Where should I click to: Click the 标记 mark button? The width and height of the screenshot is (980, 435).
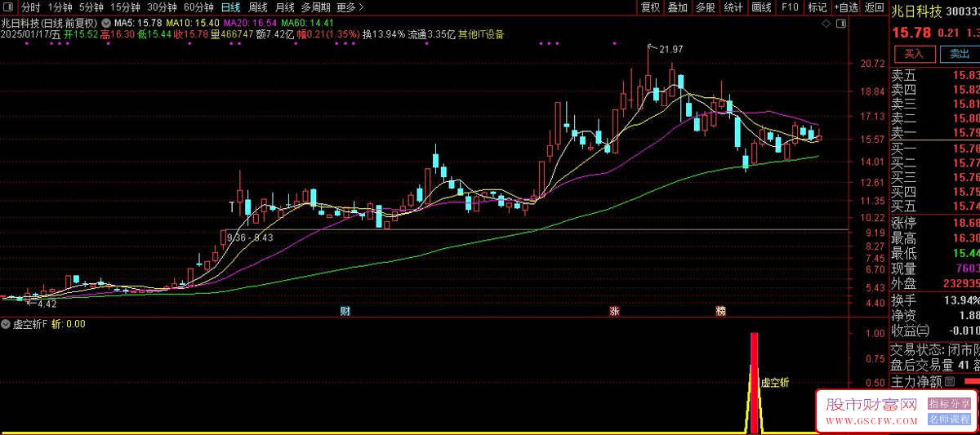817,7
